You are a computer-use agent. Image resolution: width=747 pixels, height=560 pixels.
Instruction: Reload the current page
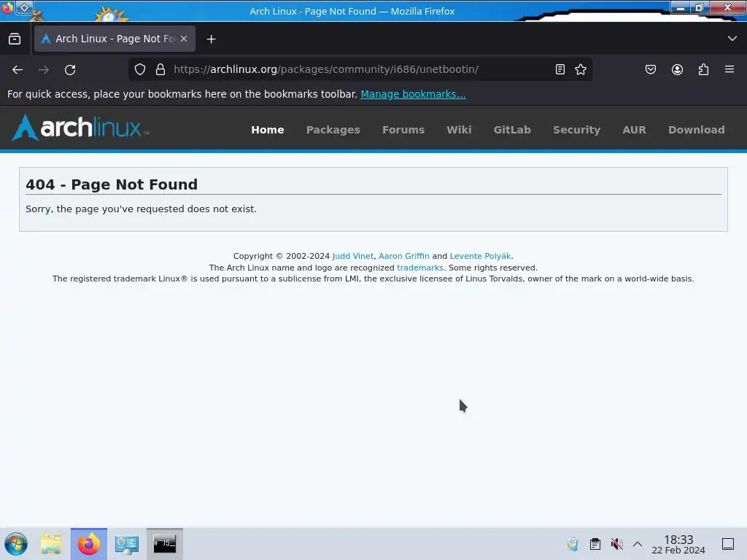pos(70,70)
